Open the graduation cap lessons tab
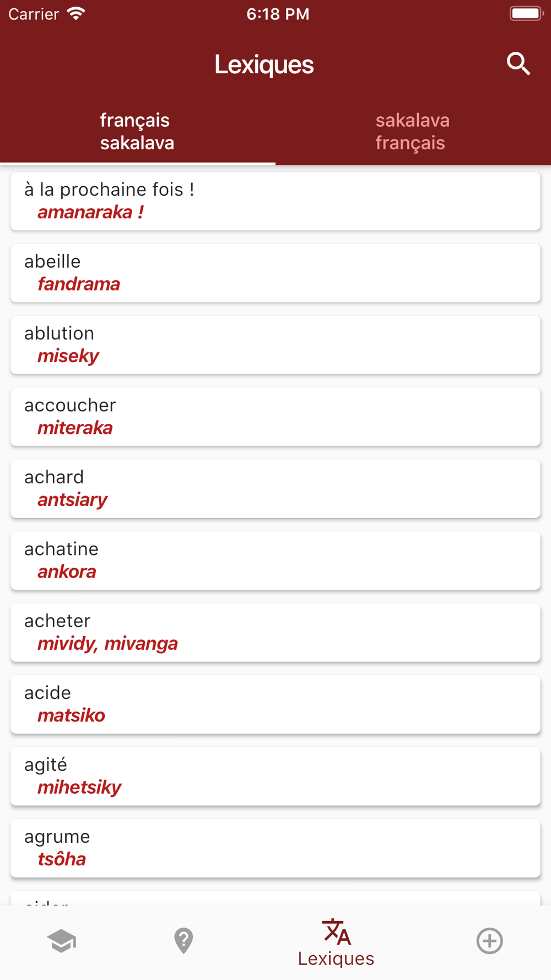Viewport: 551px width, 980px height. [61, 941]
